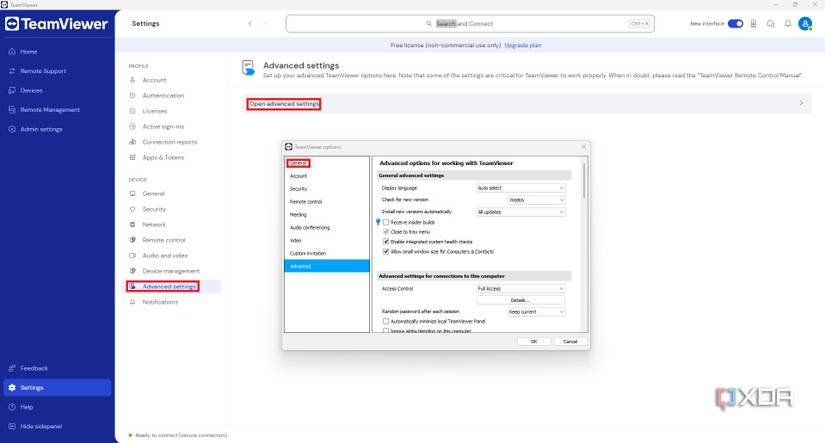Click the Search and Connect field
Image resolution: width=825 pixels, height=443 pixels.
tap(470, 24)
